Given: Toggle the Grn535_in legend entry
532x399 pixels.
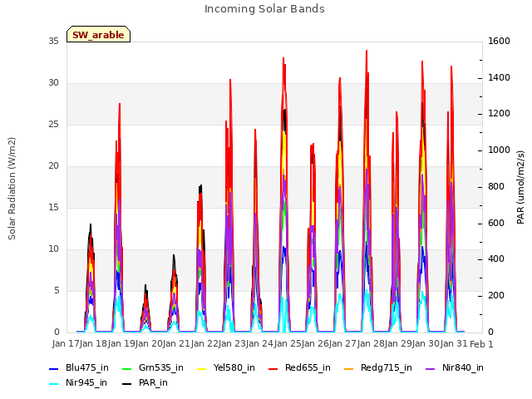Looking at the screenshot, I should [x=152, y=367].
